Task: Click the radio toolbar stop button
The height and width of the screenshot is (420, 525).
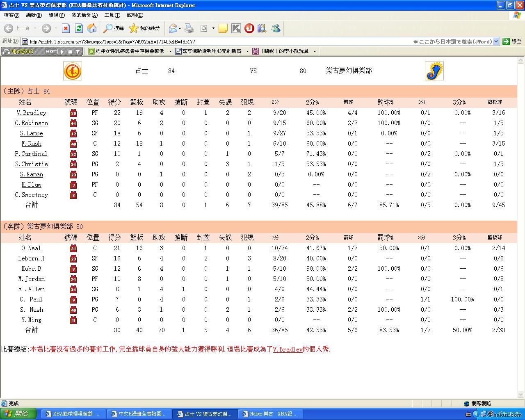Action: [x=70, y=52]
